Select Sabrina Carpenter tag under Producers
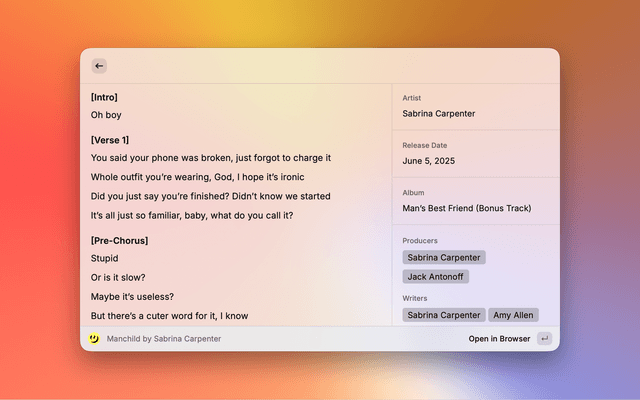The width and height of the screenshot is (640, 400). point(444,257)
